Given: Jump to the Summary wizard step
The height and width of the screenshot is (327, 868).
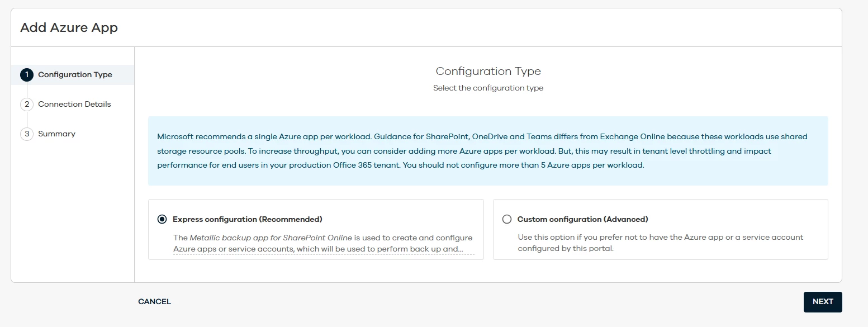Looking at the screenshot, I should coord(56,134).
